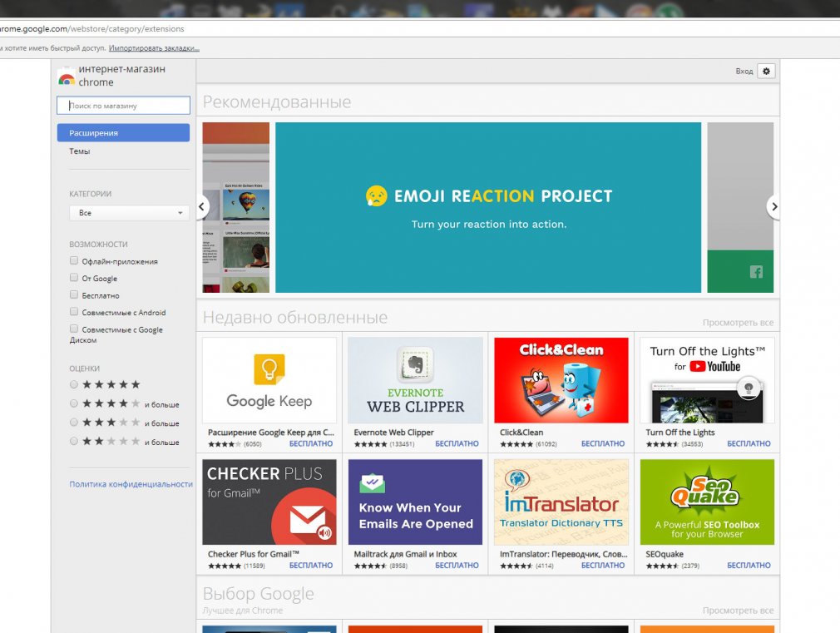840x633 pixels.
Task: Click the 'Вход' sign-in link
Action: [x=744, y=72]
